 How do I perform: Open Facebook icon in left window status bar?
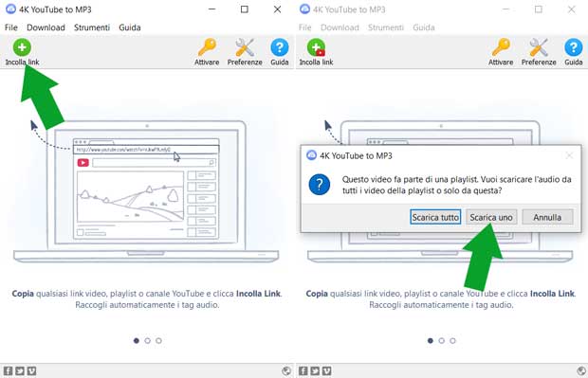coord(8,370)
